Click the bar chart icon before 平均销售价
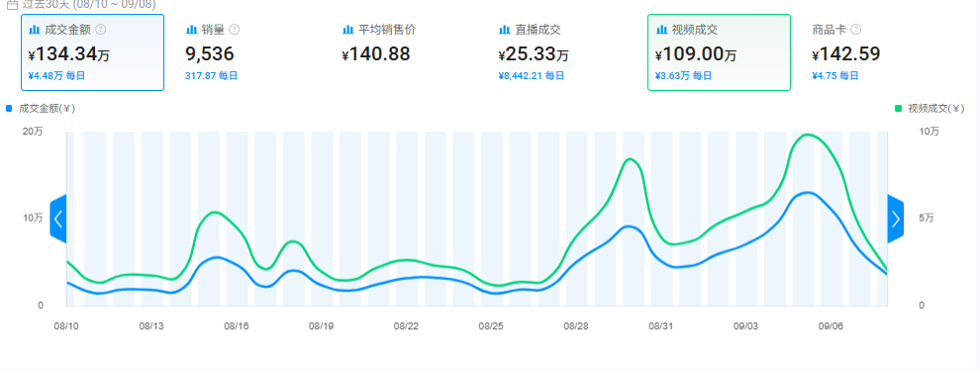The width and height of the screenshot is (980, 371). [x=348, y=30]
